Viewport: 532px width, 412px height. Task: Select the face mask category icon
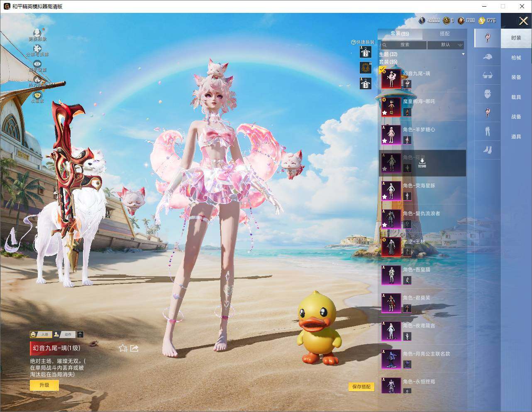pos(488,94)
